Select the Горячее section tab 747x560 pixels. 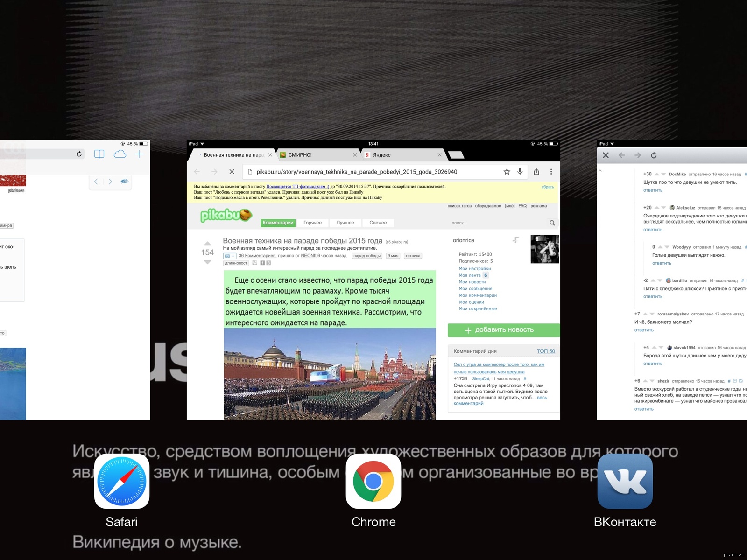[312, 223]
